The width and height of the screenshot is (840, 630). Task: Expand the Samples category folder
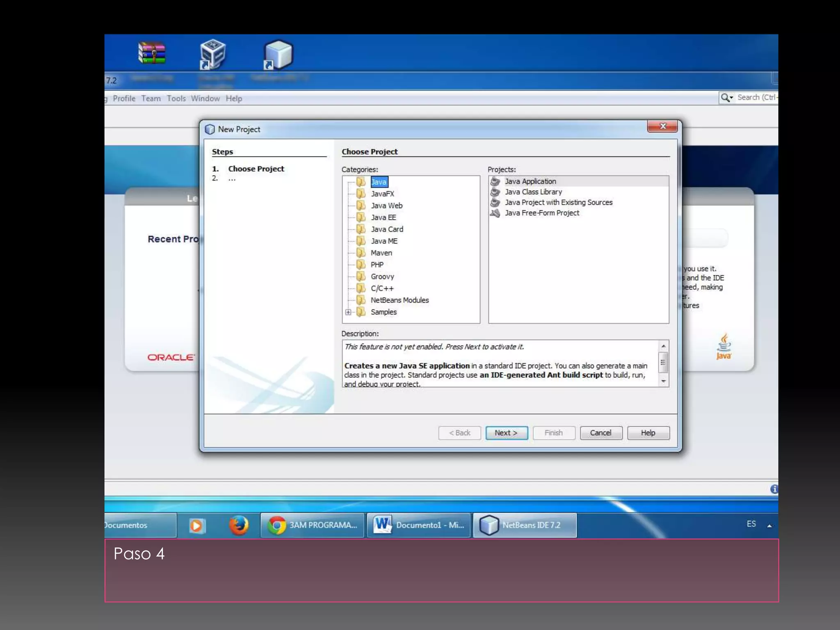(x=348, y=312)
